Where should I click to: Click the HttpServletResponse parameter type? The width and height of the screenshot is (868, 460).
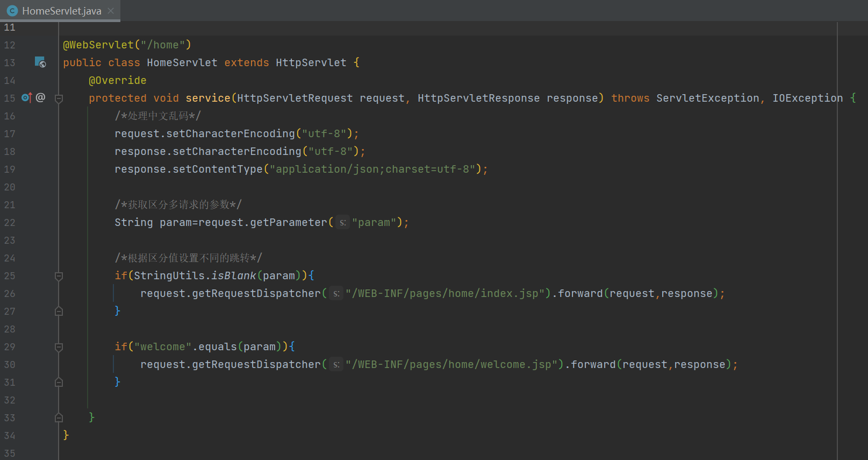click(479, 98)
